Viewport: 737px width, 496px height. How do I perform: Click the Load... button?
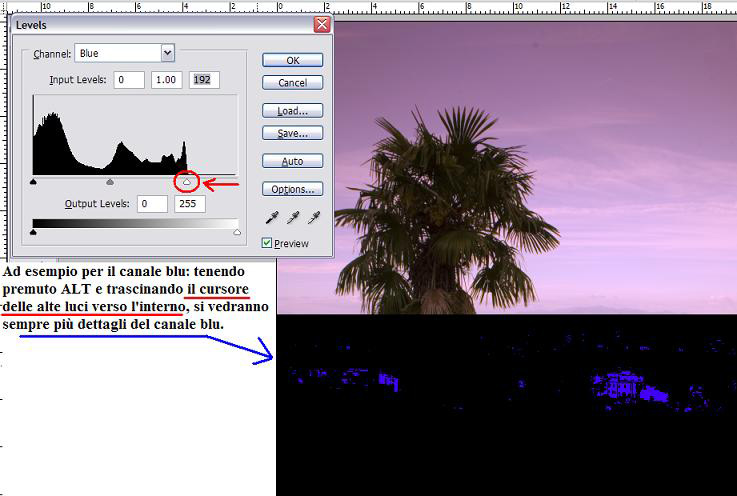pyautogui.click(x=292, y=111)
